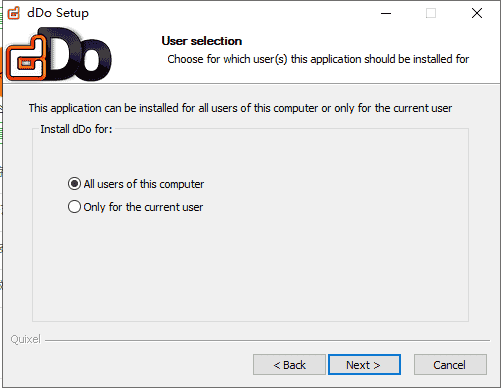Click the empty title bar space beside dDo Setup

coord(233,13)
